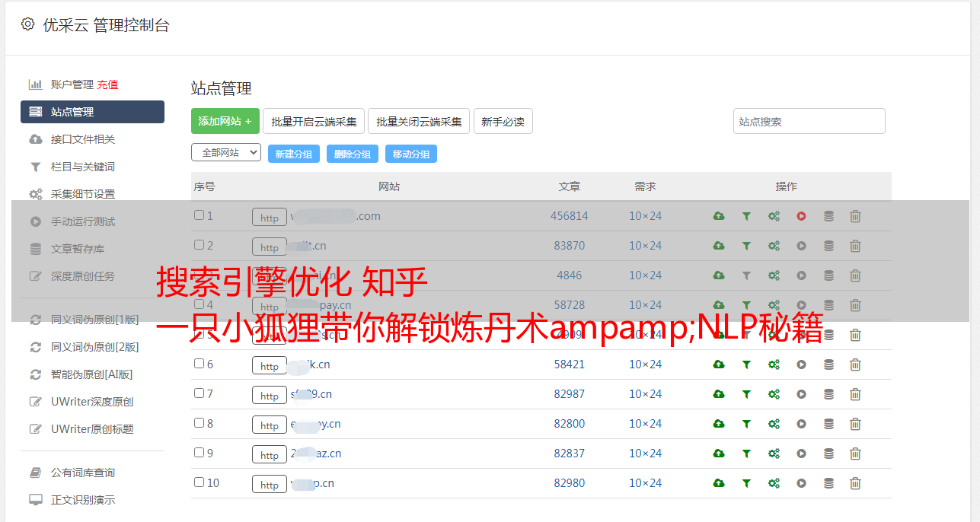This screenshot has width=980, height=522.
Task: Select the checkbox for site number 7
Action: 199,393
